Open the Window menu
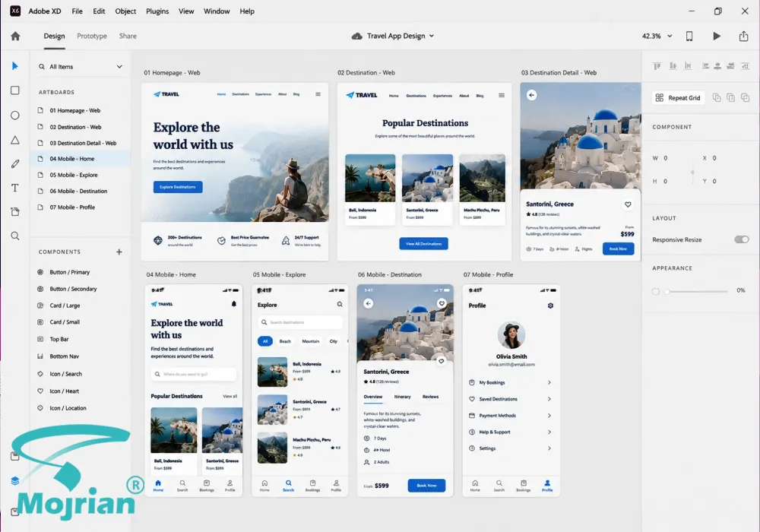 pos(217,11)
